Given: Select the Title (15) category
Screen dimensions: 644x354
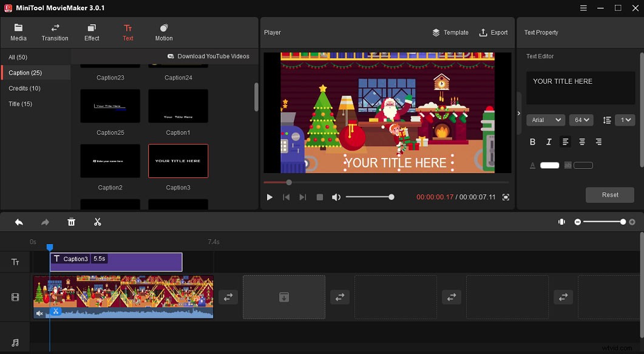Looking at the screenshot, I should tap(20, 103).
